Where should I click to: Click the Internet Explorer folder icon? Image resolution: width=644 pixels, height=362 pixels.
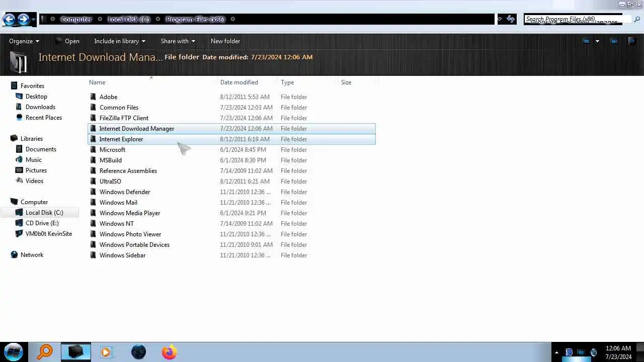pos(93,139)
